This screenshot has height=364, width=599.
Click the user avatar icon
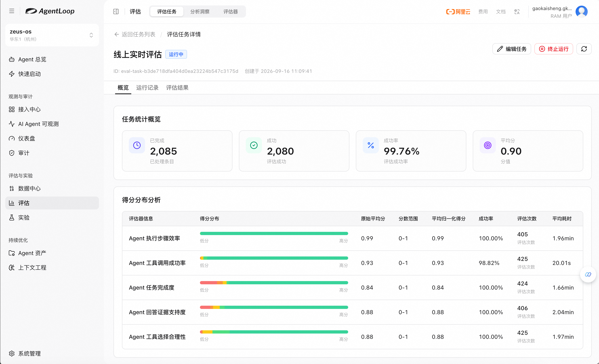[x=581, y=12]
